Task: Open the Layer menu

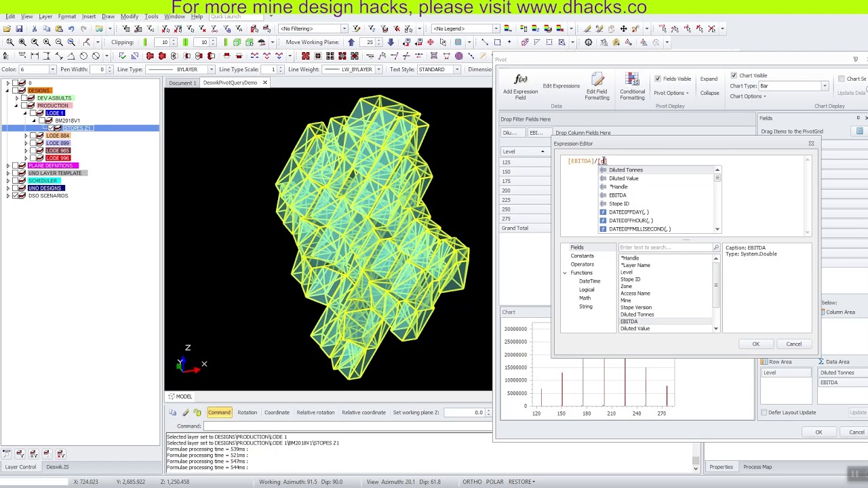Action: click(45, 16)
